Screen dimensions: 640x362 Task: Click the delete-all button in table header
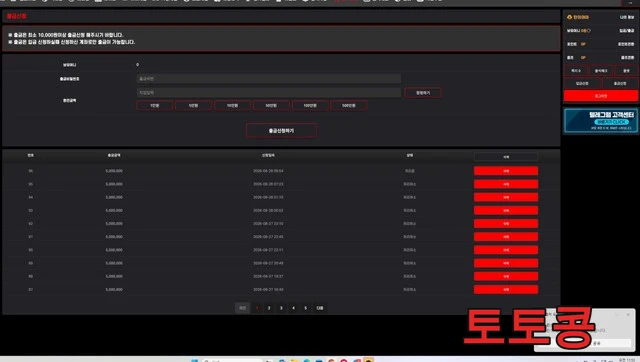(506, 157)
